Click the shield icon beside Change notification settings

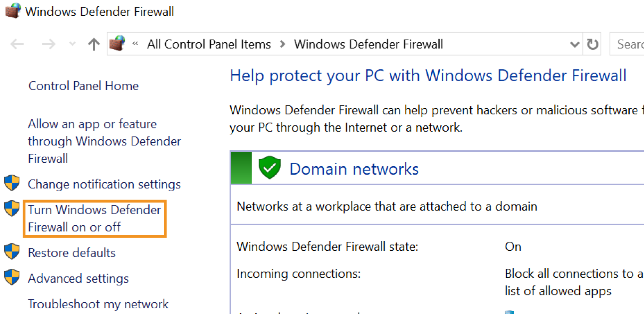click(x=11, y=183)
